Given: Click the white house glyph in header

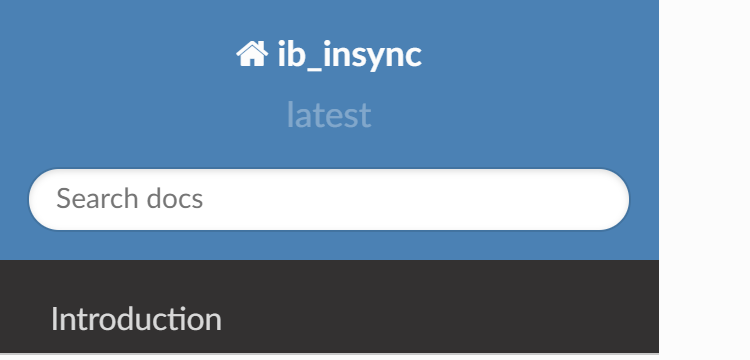Looking at the screenshot, I should click(x=252, y=54).
